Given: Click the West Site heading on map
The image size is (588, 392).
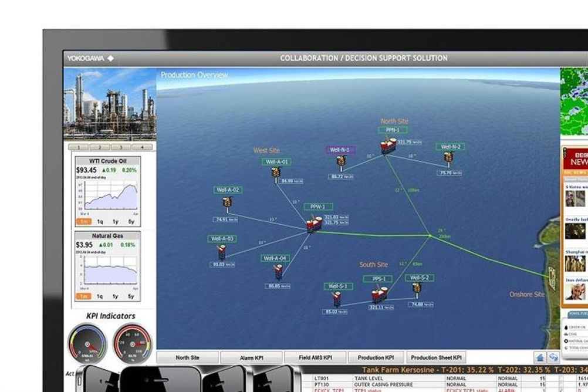Looking at the screenshot, I should click(x=266, y=151).
